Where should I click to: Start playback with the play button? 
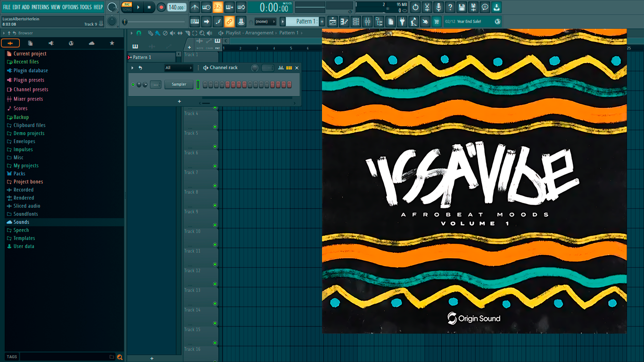click(x=138, y=7)
